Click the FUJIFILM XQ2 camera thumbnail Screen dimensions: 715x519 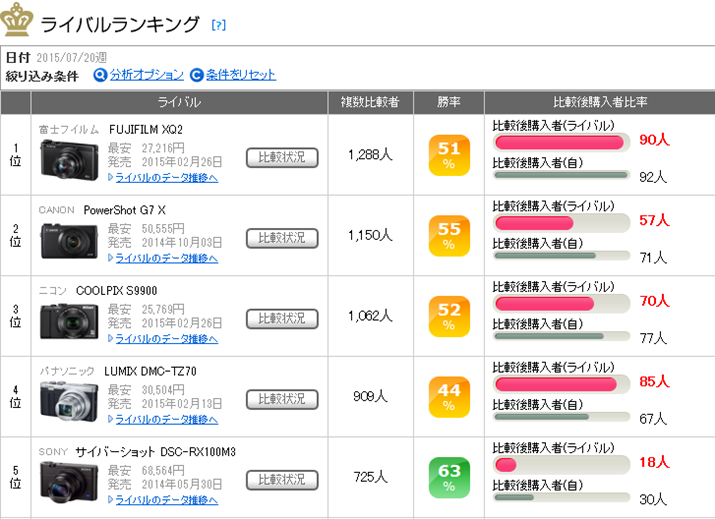69,159
